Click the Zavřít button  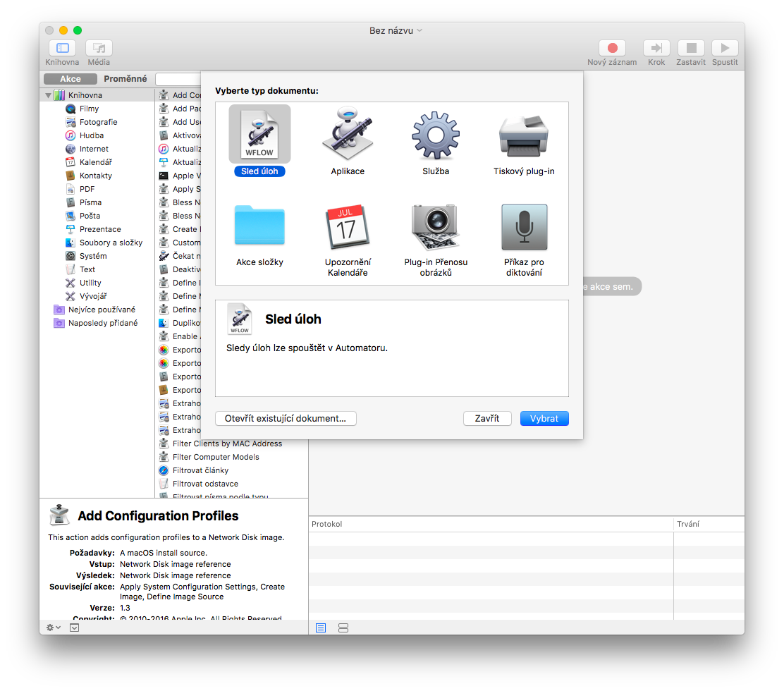pyautogui.click(x=487, y=419)
